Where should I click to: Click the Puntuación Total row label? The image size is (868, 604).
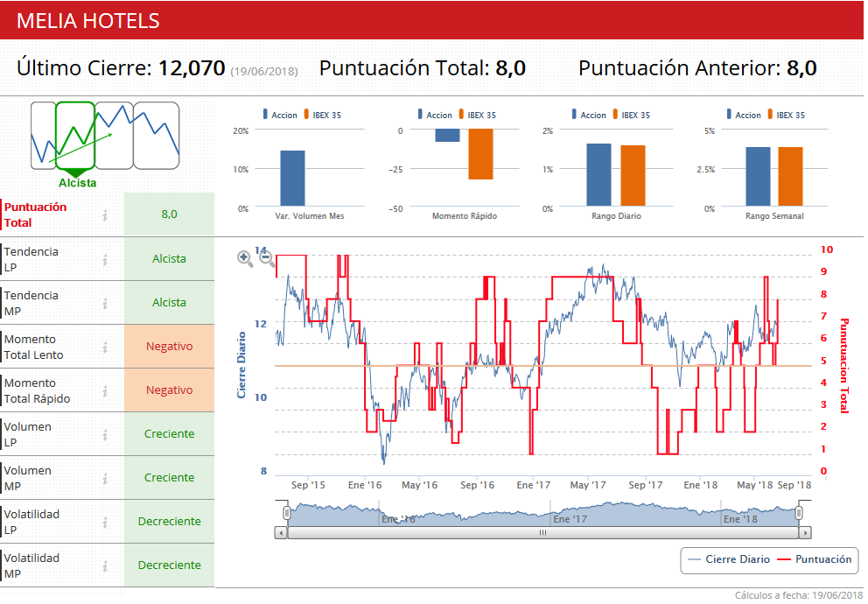pos(35,214)
